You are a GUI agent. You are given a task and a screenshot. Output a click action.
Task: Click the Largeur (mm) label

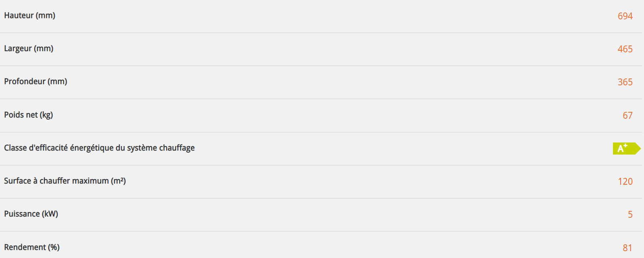tap(29, 49)
